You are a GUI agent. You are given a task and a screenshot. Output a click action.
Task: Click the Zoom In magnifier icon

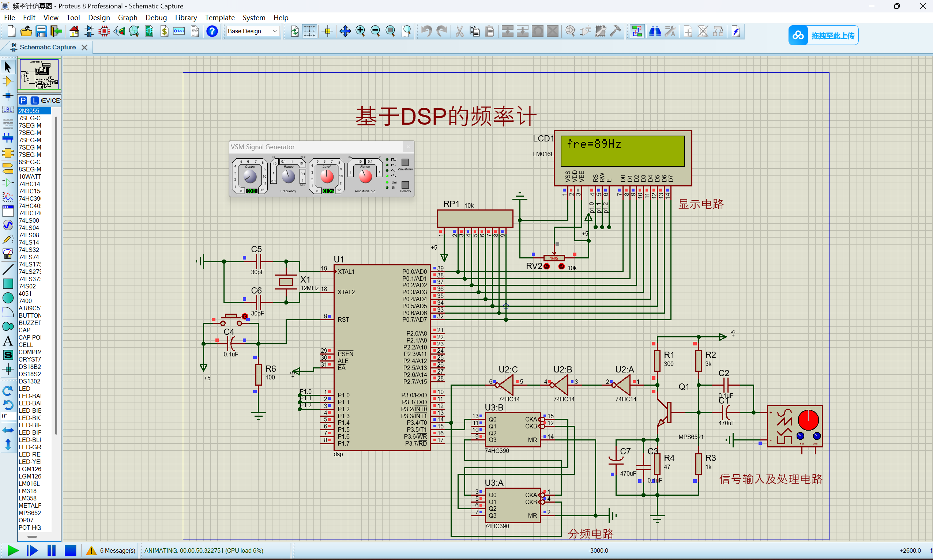[360, 31]
